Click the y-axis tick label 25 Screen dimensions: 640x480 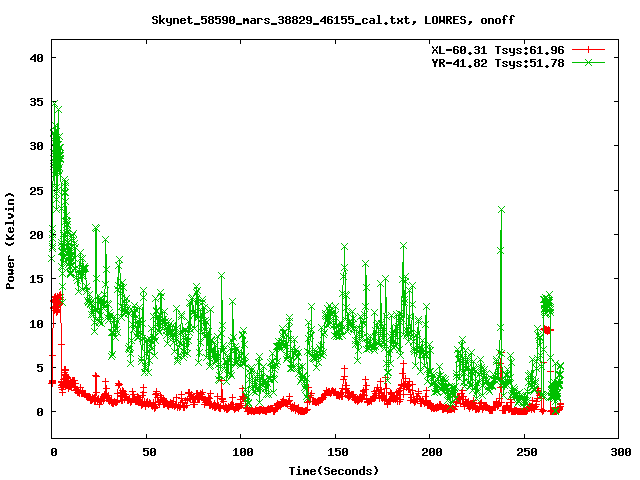tap(37, 191)
